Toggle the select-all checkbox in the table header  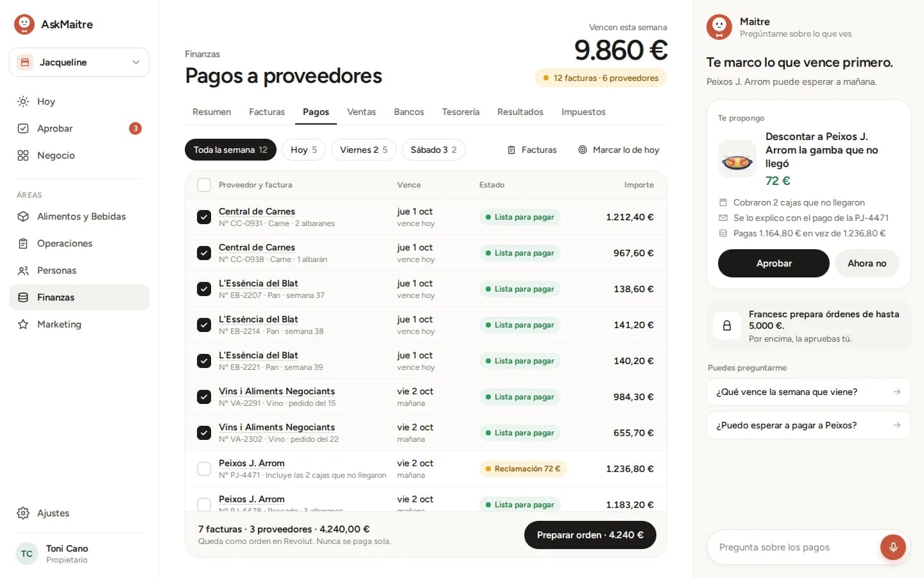point(204,185)
